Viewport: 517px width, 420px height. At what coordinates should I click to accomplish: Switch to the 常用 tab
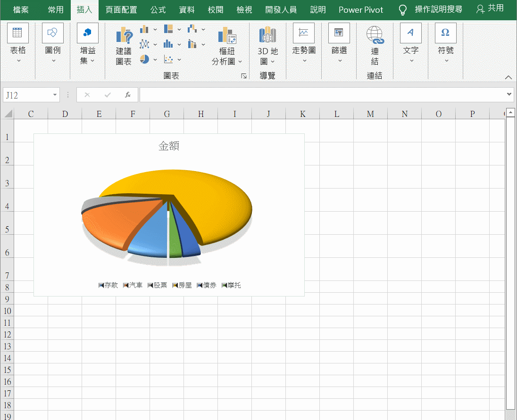(x=55, y=10)
